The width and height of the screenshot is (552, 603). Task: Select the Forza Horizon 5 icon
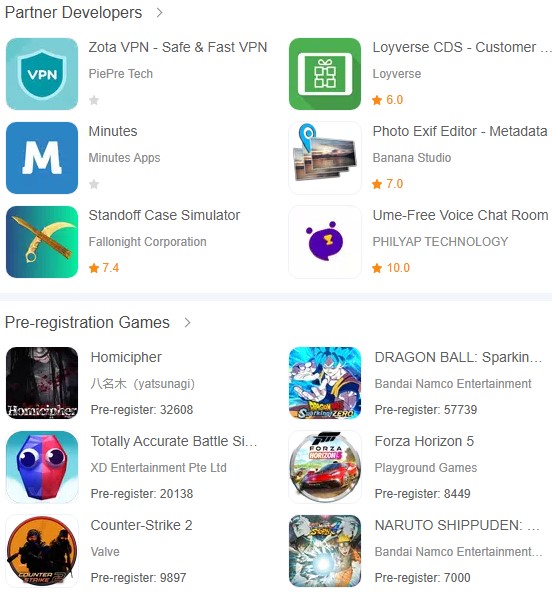[325, 467]
